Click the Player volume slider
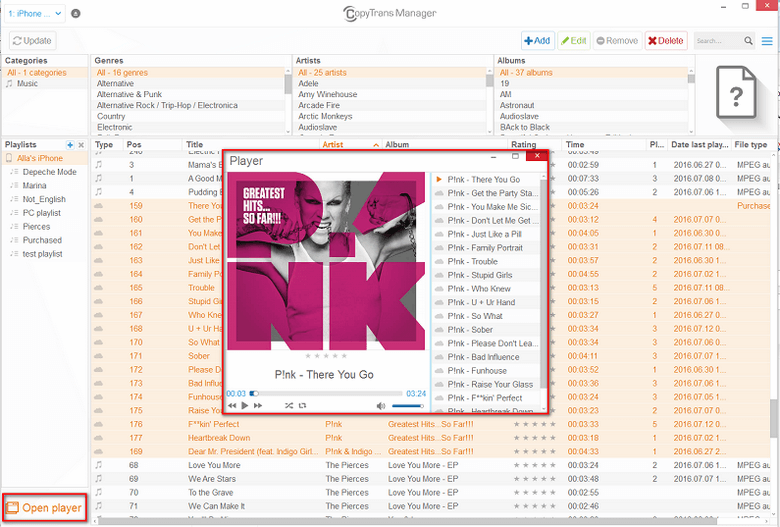The height and width of the screenshot is (527, 780). click(x=407, y=406)
